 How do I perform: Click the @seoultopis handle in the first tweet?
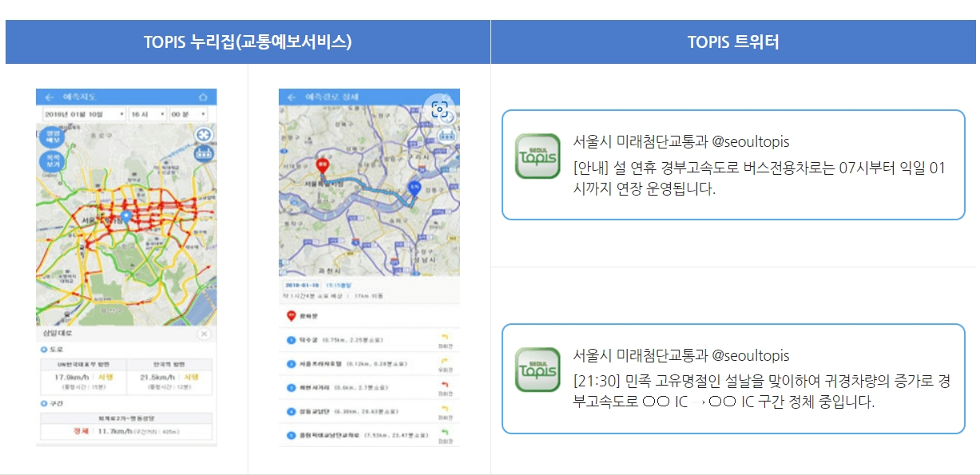tap(750, 141)
